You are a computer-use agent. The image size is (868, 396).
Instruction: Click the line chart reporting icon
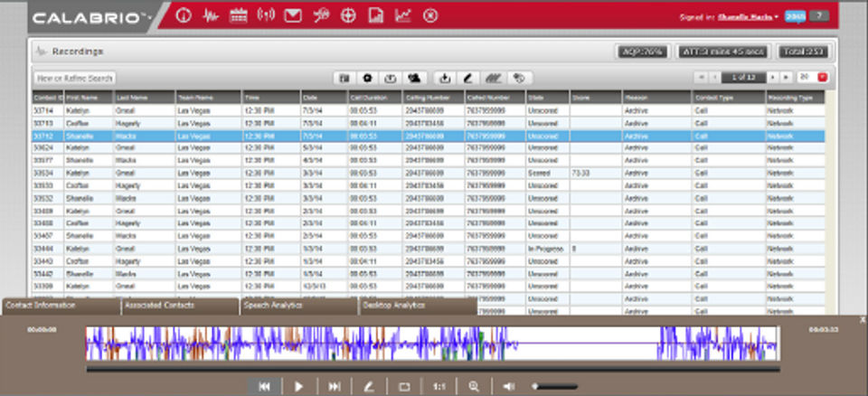tap(402, 15)
